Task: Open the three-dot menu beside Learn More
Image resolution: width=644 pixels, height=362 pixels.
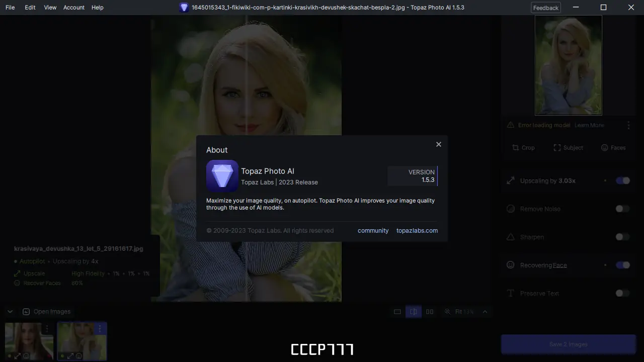Action: 628,125
